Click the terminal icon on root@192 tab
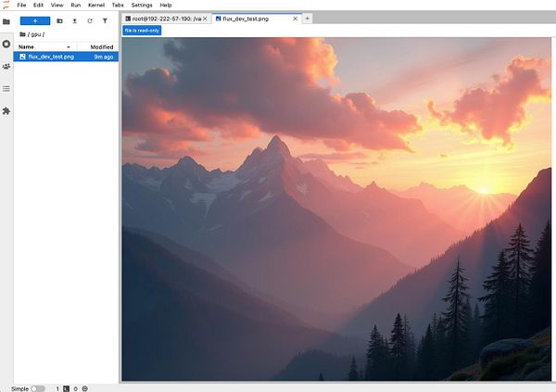556x392 pixels. pos(128,19)
